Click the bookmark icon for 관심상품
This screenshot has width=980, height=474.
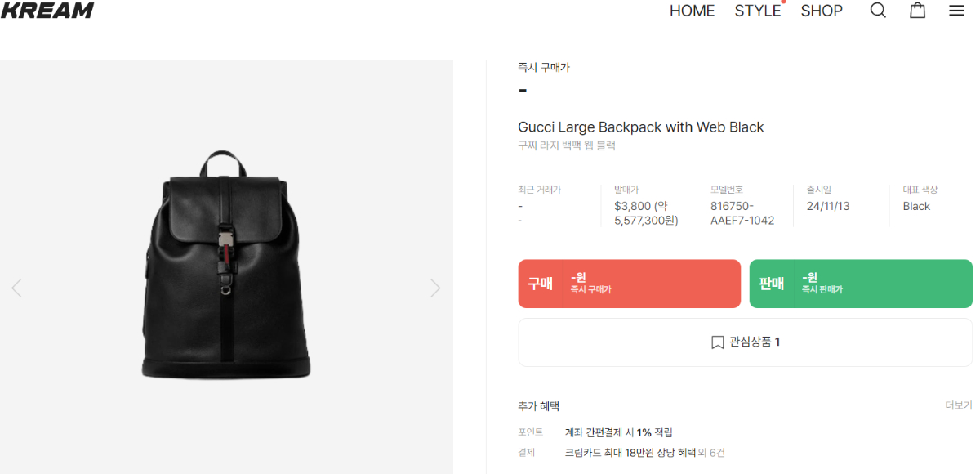[718, 342]
